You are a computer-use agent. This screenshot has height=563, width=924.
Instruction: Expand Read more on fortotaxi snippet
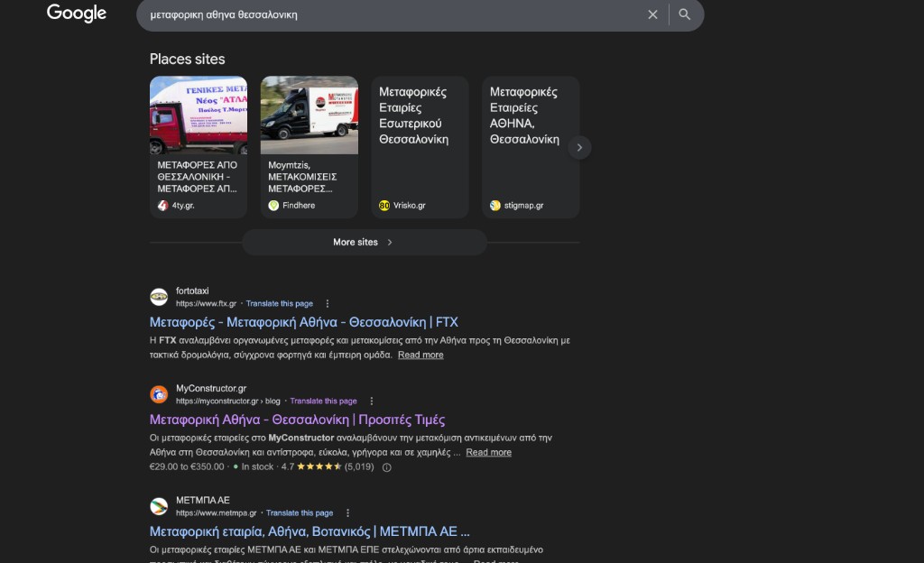tap(420, 355)
